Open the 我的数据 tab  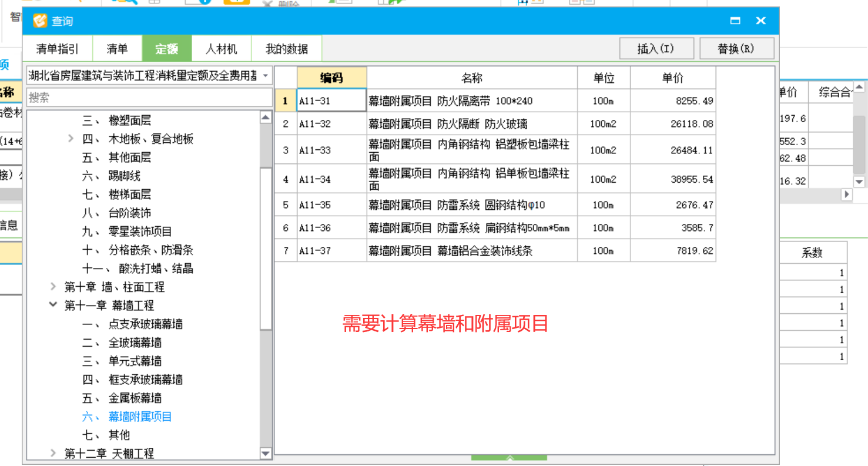286,49
